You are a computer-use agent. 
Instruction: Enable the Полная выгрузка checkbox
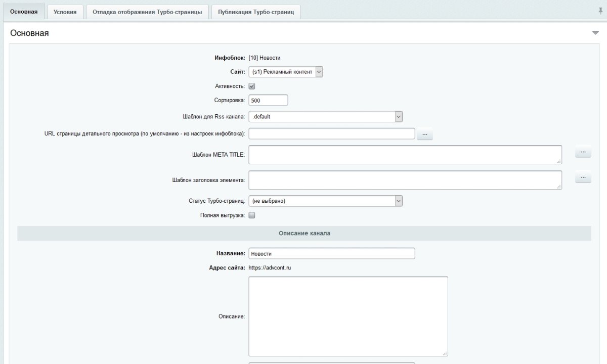[252, 215]
